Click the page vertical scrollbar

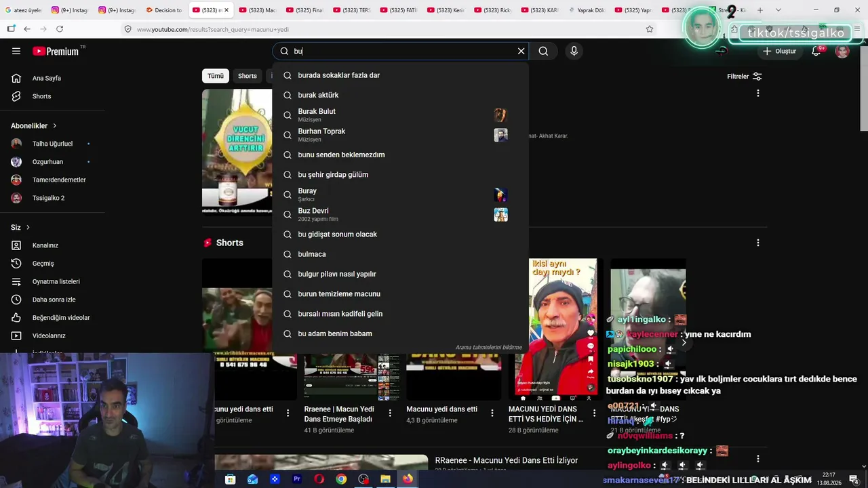click(863, 88)
